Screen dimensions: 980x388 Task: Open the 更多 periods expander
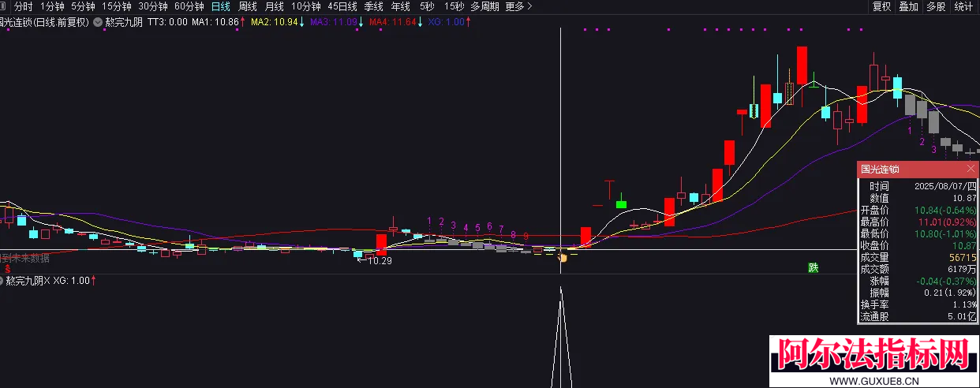click(518, 6)
